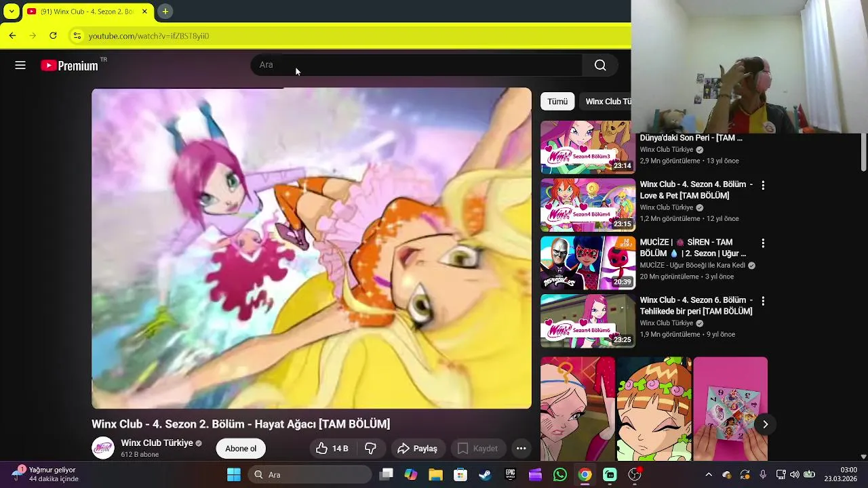Launch Steam from the taskbar
This screenshot has height=488, width=868.
(x=485, y=474)
